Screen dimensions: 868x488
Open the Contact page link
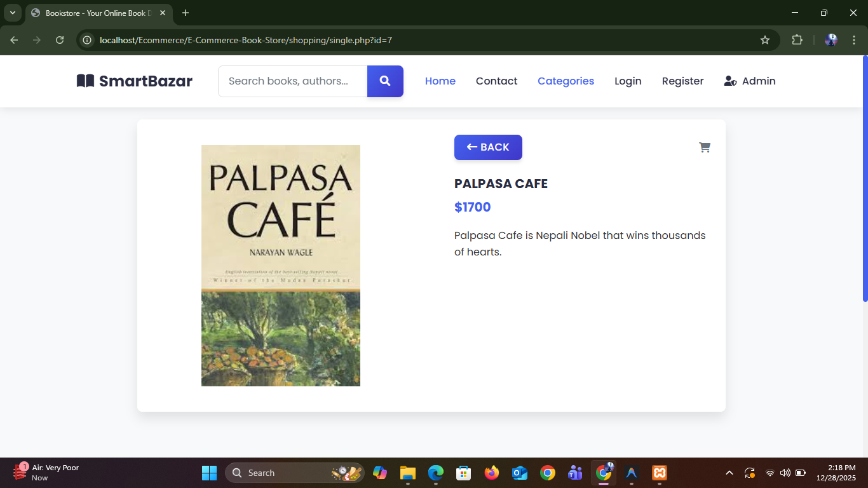(496, 81)
